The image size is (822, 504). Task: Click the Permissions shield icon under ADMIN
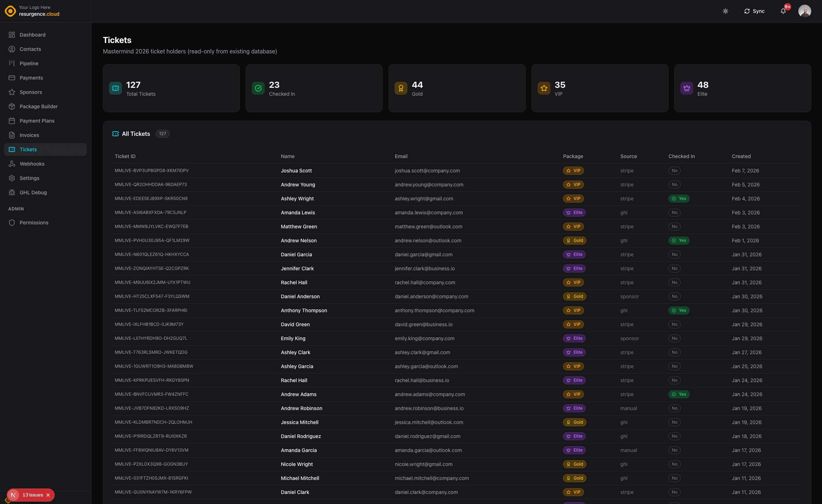point(11,222)
